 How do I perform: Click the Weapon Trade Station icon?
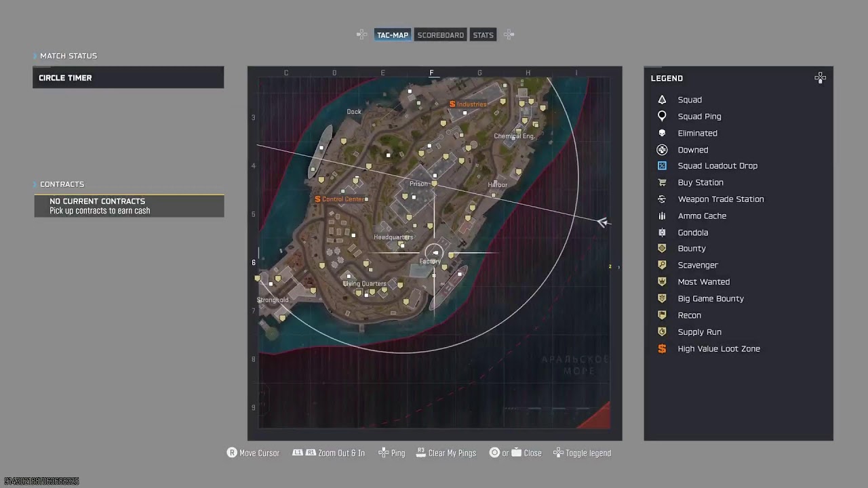(x=662, y=199)
